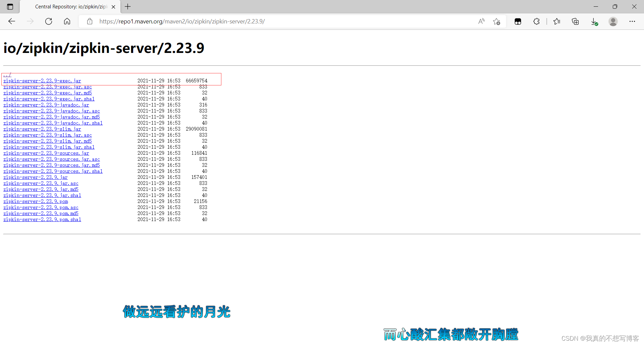This screenshot has width=644, height=345.
Task: Open zipkin-server-2.23.9-javadoc.jar.sha1 link
Action: point(53,123)
